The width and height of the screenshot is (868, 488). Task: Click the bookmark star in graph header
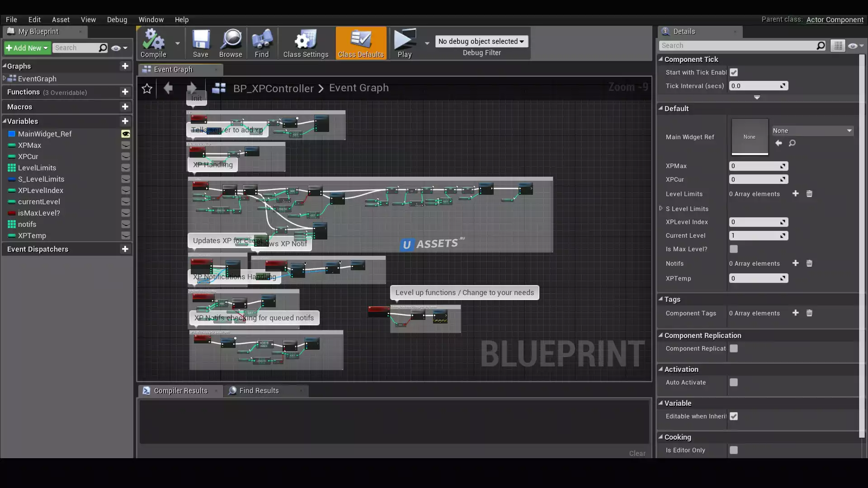[x=147, y=89]
